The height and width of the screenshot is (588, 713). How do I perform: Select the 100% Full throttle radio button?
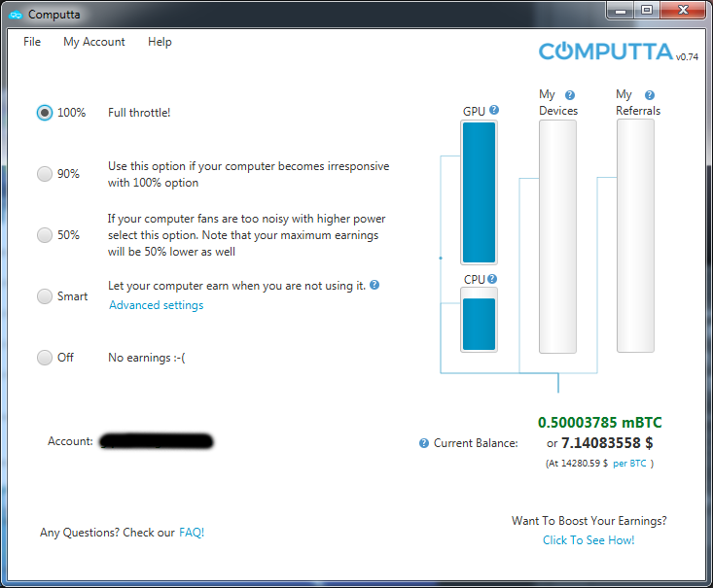coord(45,113)
